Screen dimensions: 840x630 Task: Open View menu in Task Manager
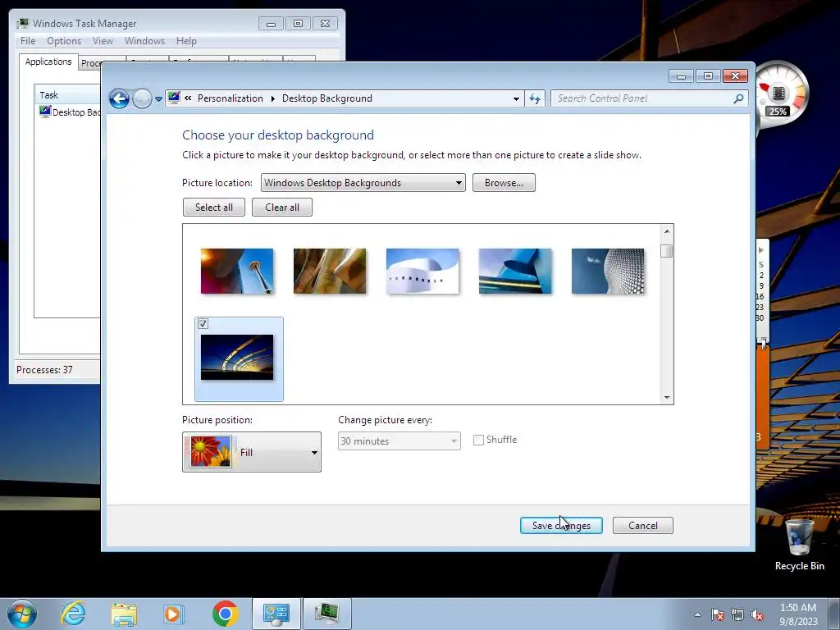click(x=103, y=41)
